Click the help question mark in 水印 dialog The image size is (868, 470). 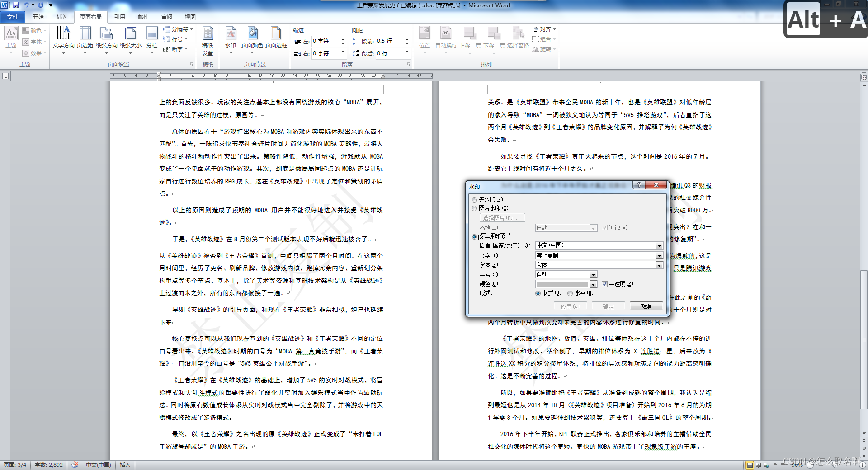639,185
